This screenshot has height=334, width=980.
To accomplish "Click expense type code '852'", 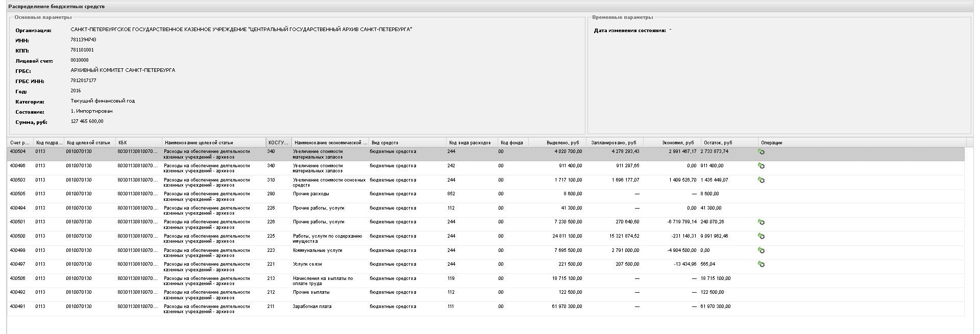I will 452,194.
